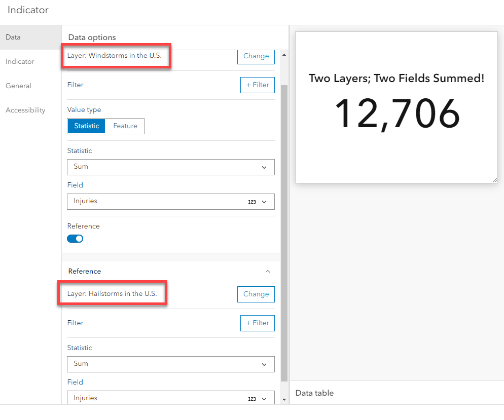Open the Reference section's Sum statistic dropdown
Screen dimensions: 504x420
coord(171,364)
